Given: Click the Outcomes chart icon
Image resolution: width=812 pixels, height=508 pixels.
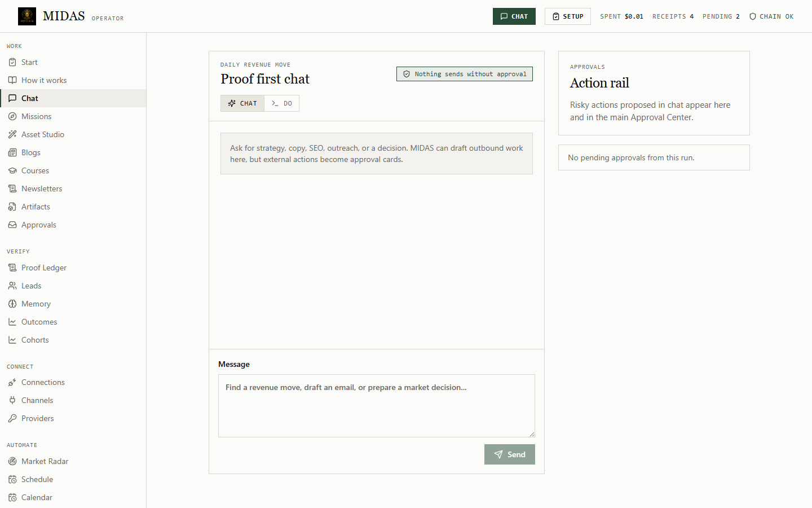Looking at the screenshot, I should [x=12, y=322].
